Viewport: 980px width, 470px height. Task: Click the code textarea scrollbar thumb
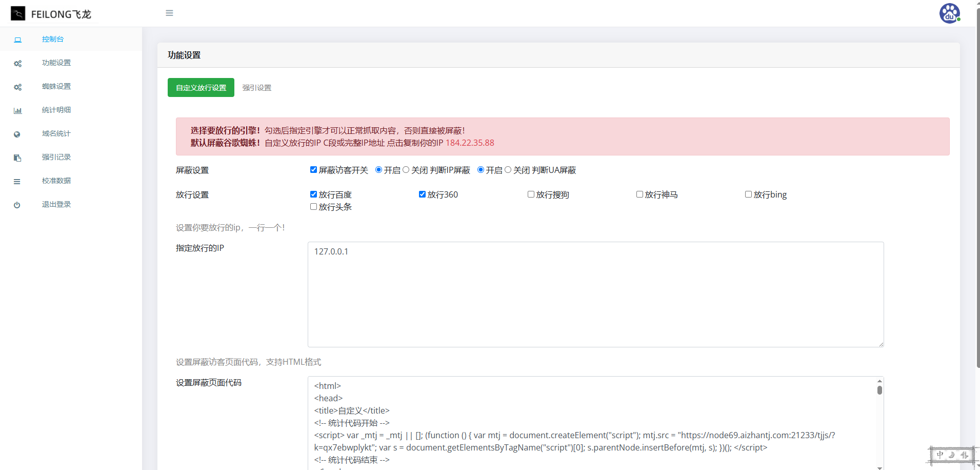point(879,390)
